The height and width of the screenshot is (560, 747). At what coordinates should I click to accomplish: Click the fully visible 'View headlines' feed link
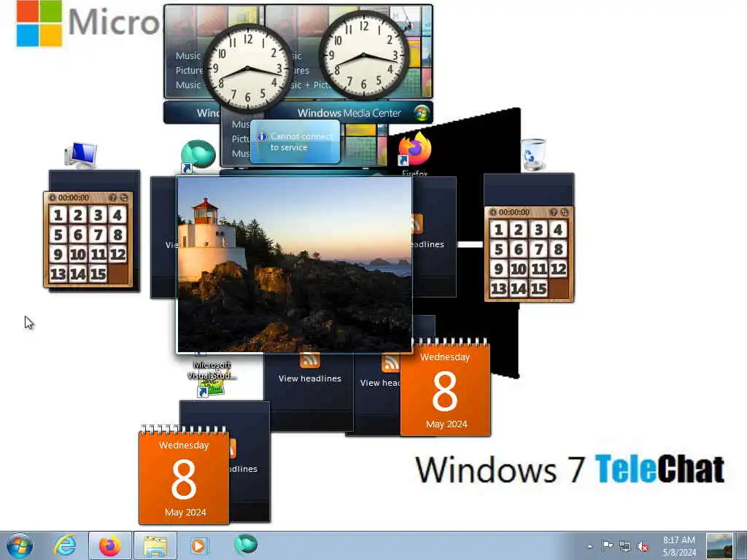click(309, 378)
